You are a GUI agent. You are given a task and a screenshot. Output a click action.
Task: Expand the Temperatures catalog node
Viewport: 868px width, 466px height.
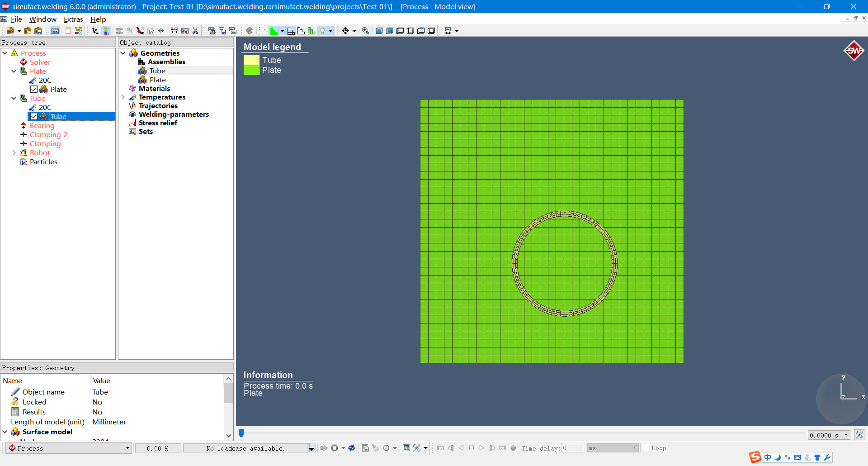click(123, 97)
